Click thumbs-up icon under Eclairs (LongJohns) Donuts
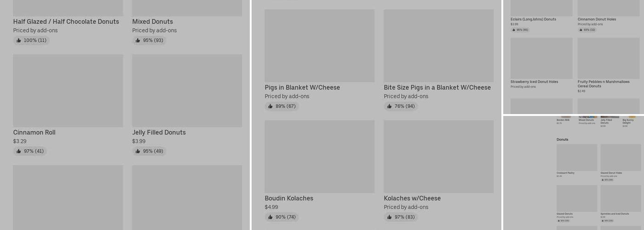This screenshot has width=644, height=230. 514,30
